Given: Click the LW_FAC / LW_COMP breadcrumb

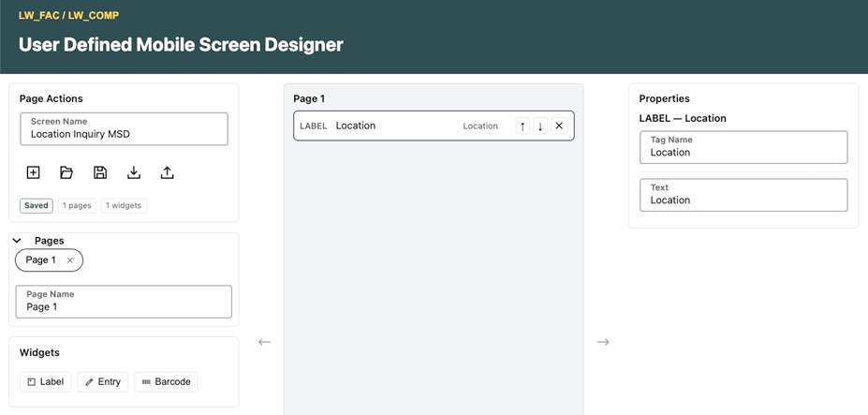Looking at the screenshot, I should tap(68, 16).
